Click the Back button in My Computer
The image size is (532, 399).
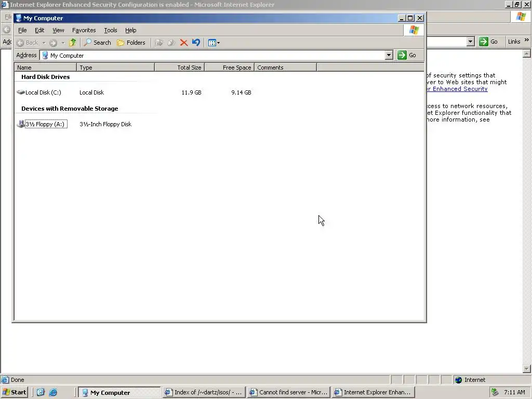[x=28, y=43]
